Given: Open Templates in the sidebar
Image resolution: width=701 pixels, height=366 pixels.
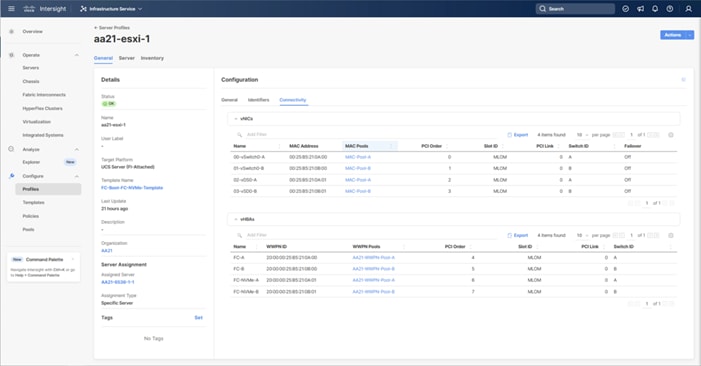Looking at the screenshot, I should (34, 202).
